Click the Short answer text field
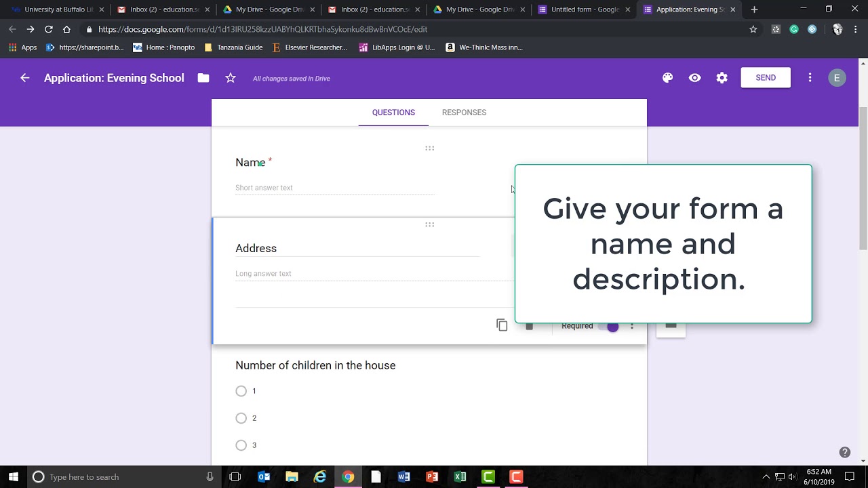The image size is (868, 488). tap(335, 188)
